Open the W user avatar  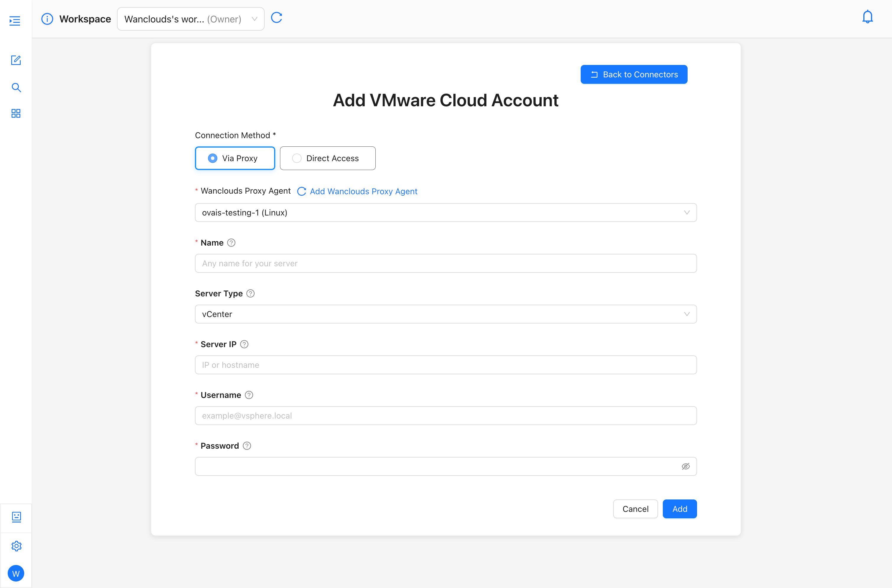tap(16, 573)
